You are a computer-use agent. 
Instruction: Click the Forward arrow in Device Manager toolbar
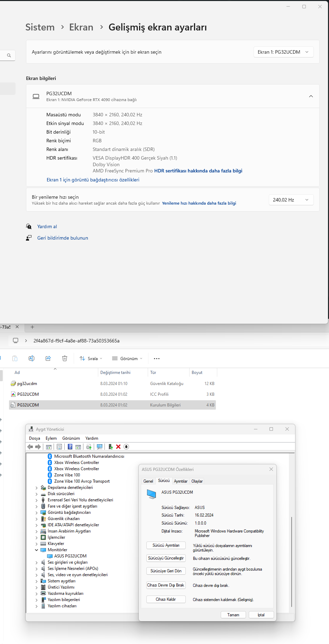tap(38, 447)
